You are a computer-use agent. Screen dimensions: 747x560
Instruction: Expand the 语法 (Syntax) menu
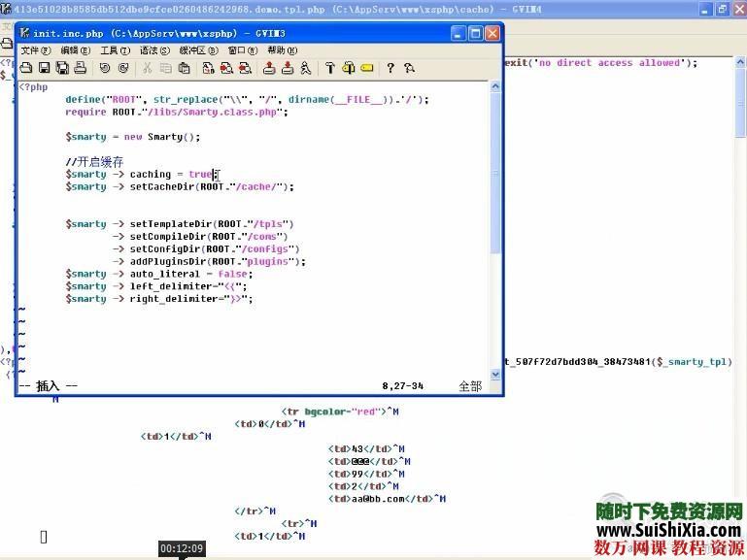153,50
